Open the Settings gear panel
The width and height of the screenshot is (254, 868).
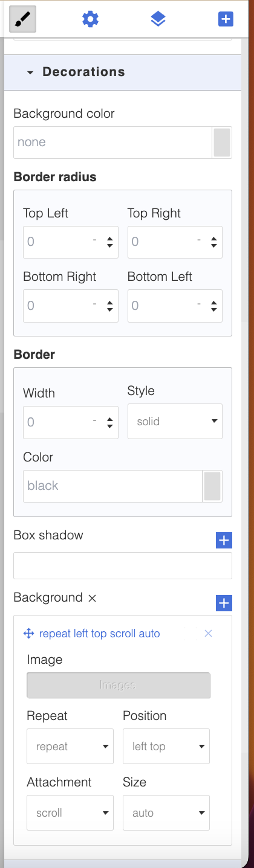point(90,19)
